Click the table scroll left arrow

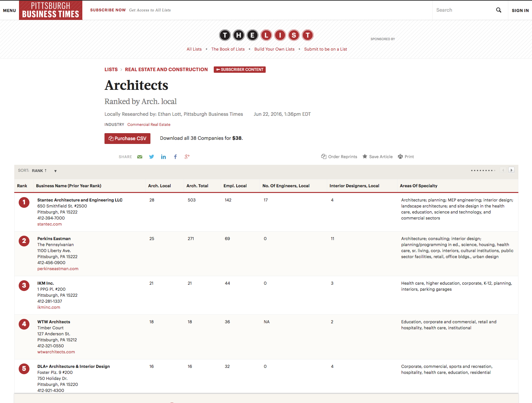pos(503,170)
